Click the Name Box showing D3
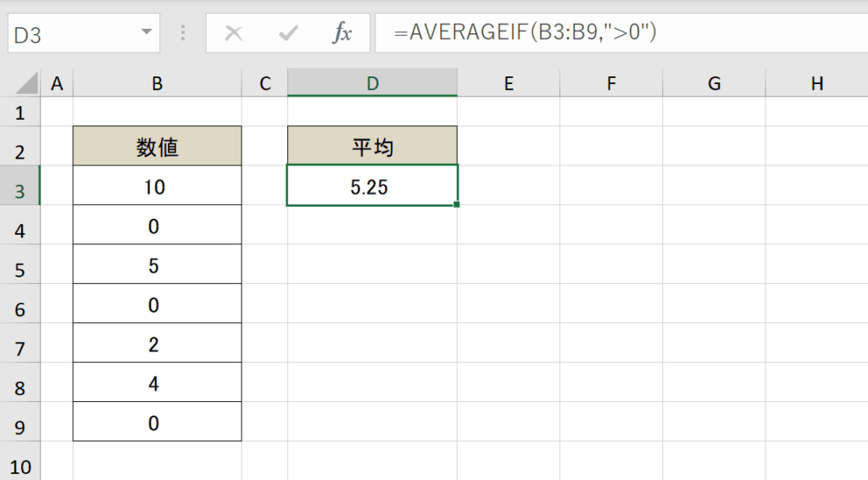This screenshot has height=480, width=868. (x=84, y=33)
